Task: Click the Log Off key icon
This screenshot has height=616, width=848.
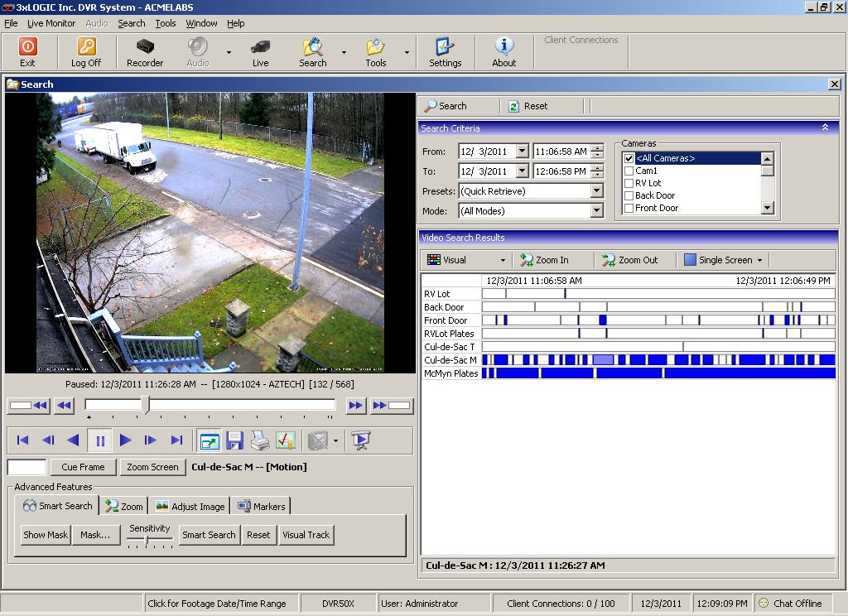Action: coord(86,47)
